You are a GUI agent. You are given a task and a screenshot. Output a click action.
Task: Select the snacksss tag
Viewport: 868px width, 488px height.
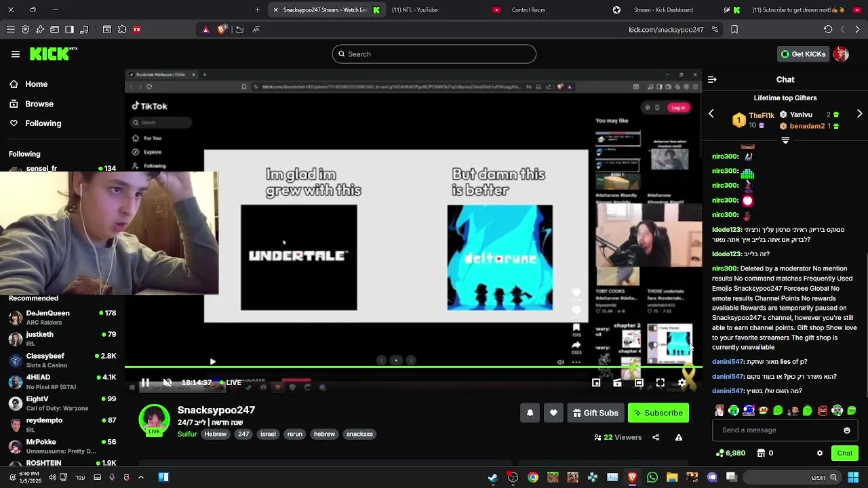click(359, 434)
